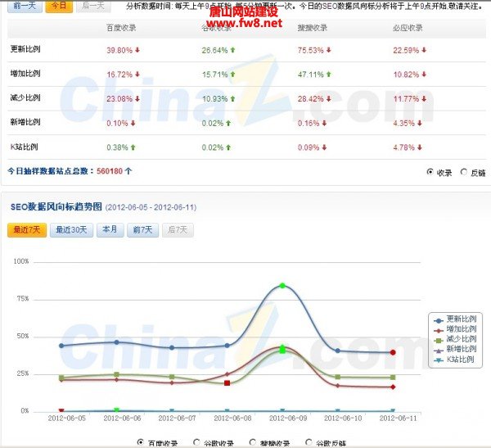Viewport: 491px width, 448px height.
Task: Click the down arrow beside 4.35%
Action: (420, 123)
